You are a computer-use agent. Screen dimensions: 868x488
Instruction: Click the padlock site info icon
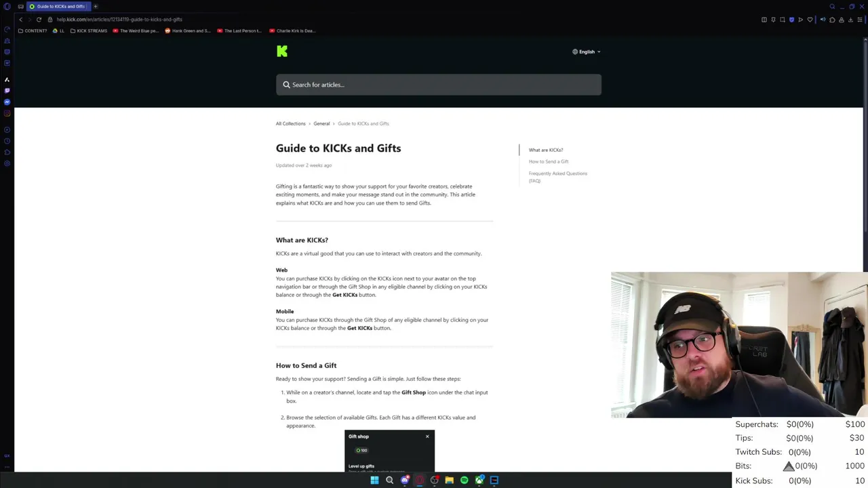(x=50, y=19)
